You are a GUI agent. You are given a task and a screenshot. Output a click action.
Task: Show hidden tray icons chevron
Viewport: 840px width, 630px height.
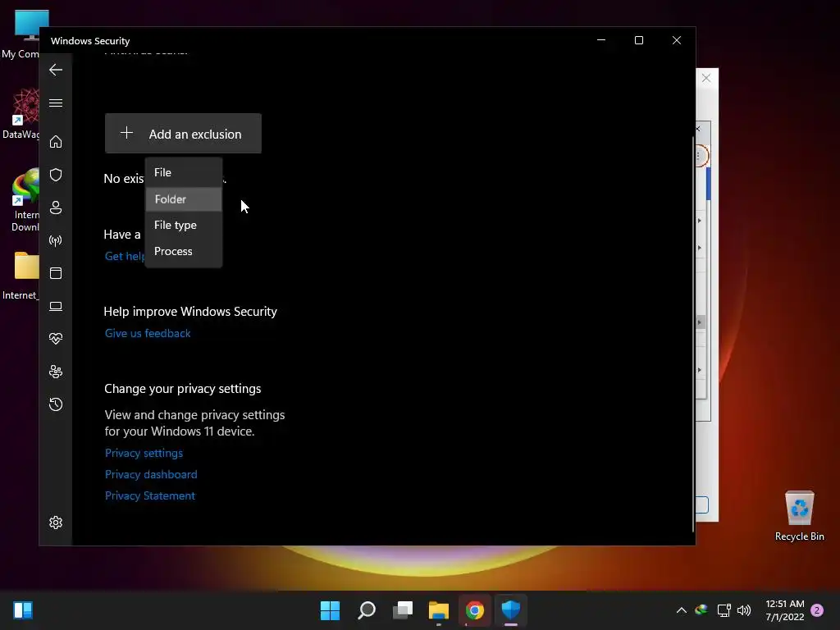coord(682,610)
